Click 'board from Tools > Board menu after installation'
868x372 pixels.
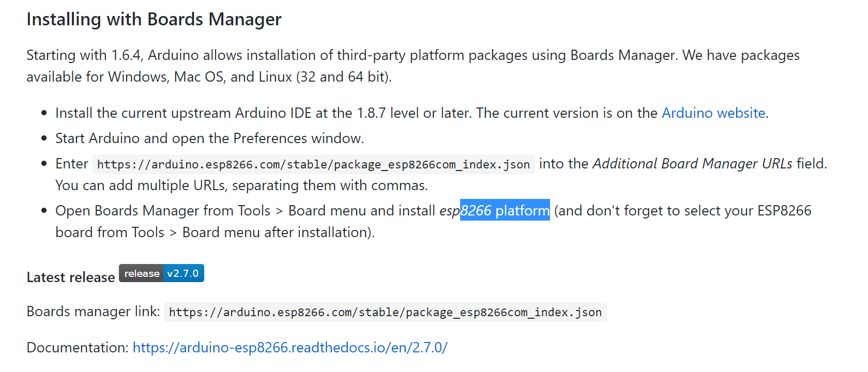click(x=215, y=233)
